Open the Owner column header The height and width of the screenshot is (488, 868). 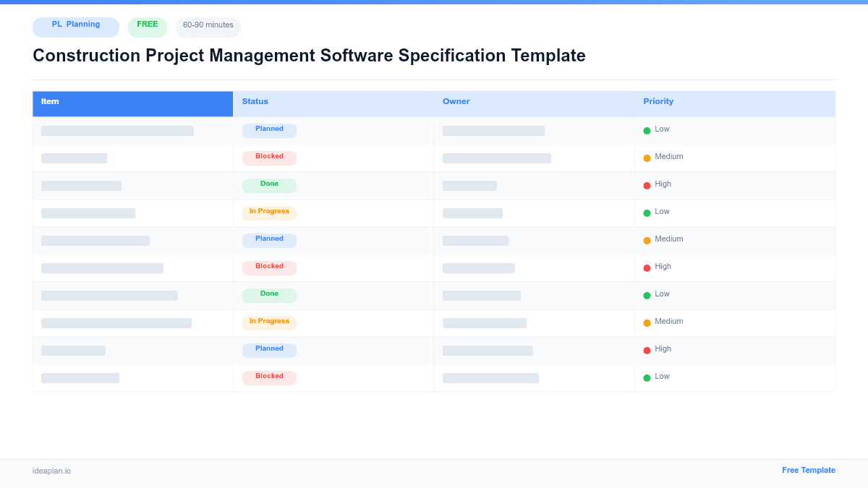coord(456,101)
